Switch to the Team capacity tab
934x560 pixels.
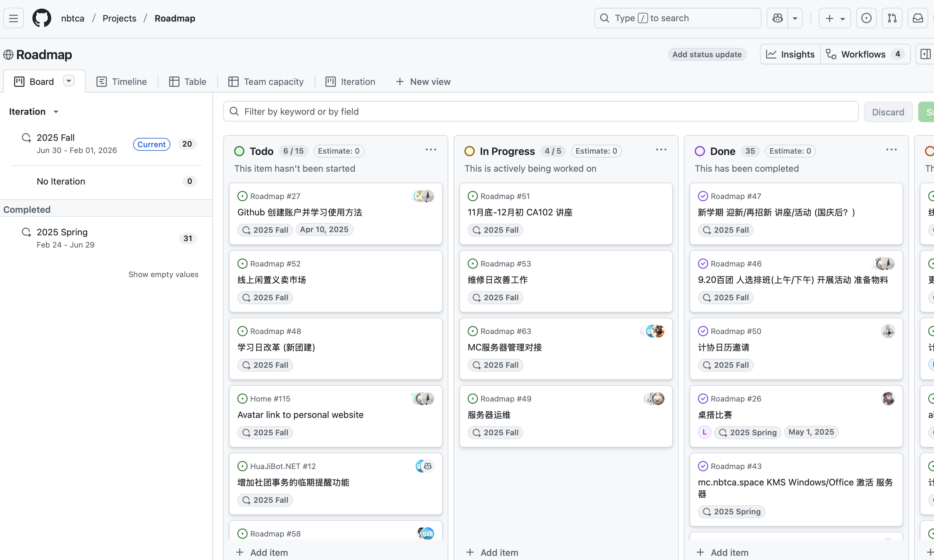(x=266, y=82)
